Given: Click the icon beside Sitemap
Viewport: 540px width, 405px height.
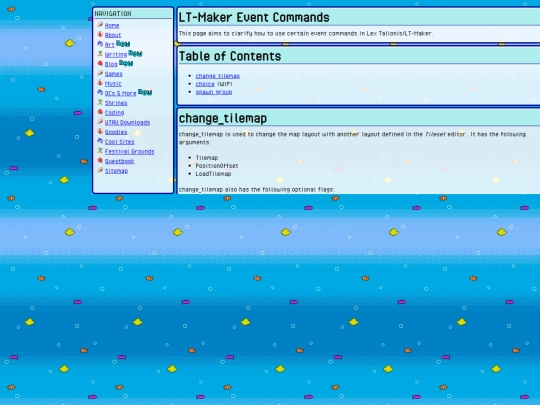Looking at the screenshot, I should tap(100, 170).
